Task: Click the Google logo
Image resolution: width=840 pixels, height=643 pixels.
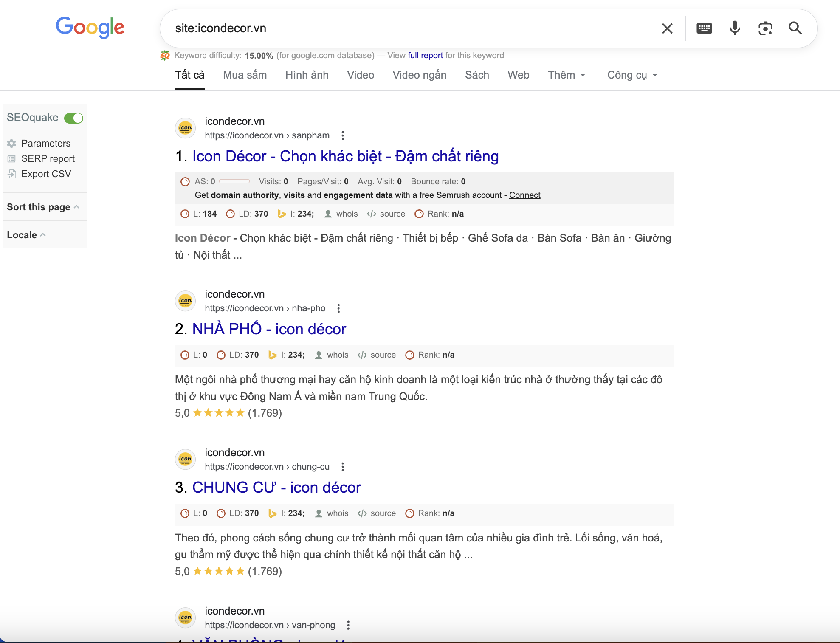Action: (x=90, y=28)
